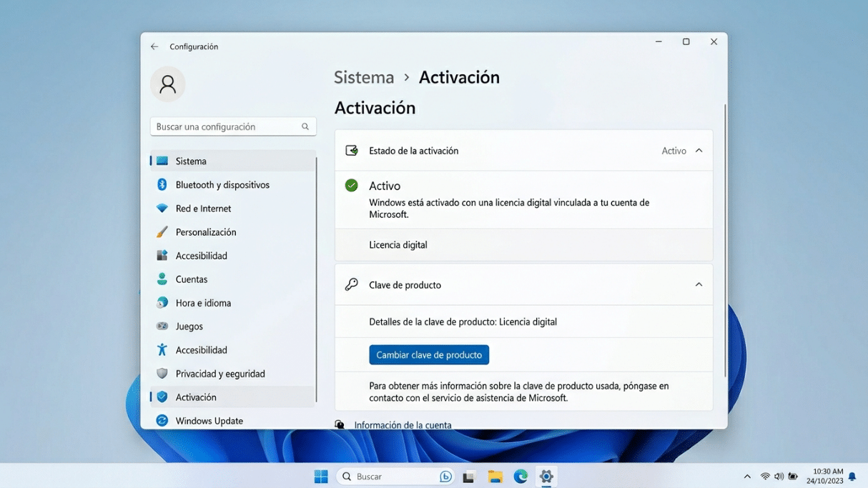Click the green Activo checkmark icon
868x488 pixels.
351,185
